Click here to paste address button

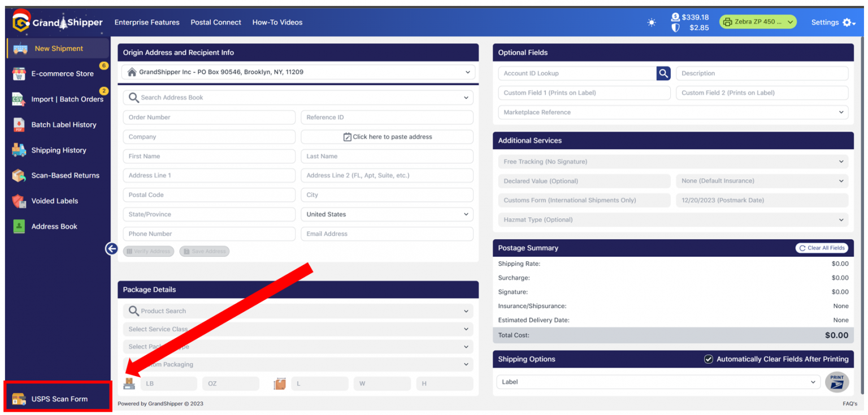[387, 137]
